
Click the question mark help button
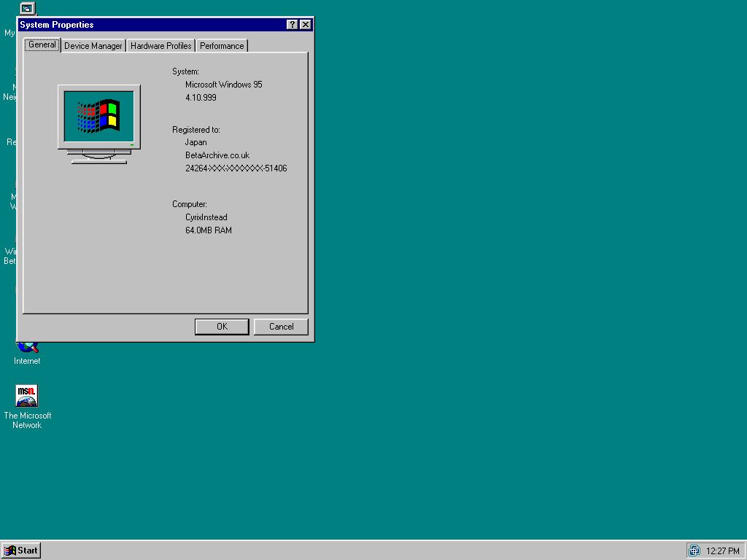tap(293, 25)
